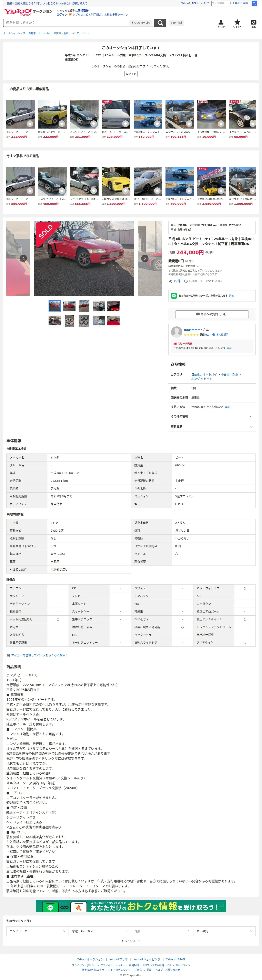Expand the その他の情報 section
This screenshot has width=262, height=980.
(212, 416)
